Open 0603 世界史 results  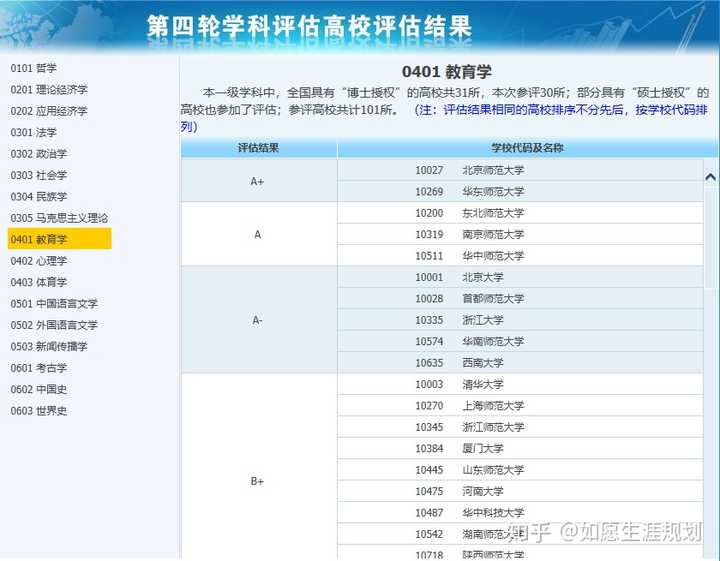point(39,411)
